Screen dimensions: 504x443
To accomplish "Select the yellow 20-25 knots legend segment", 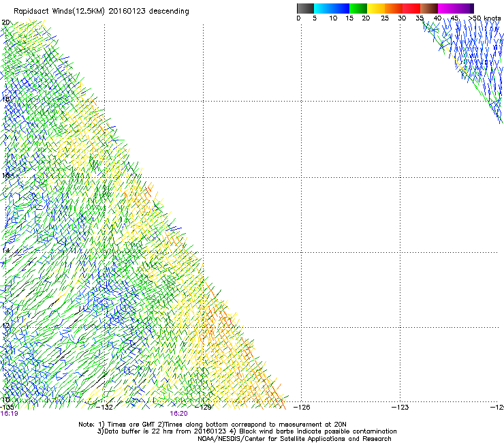I will coord(376,8).
